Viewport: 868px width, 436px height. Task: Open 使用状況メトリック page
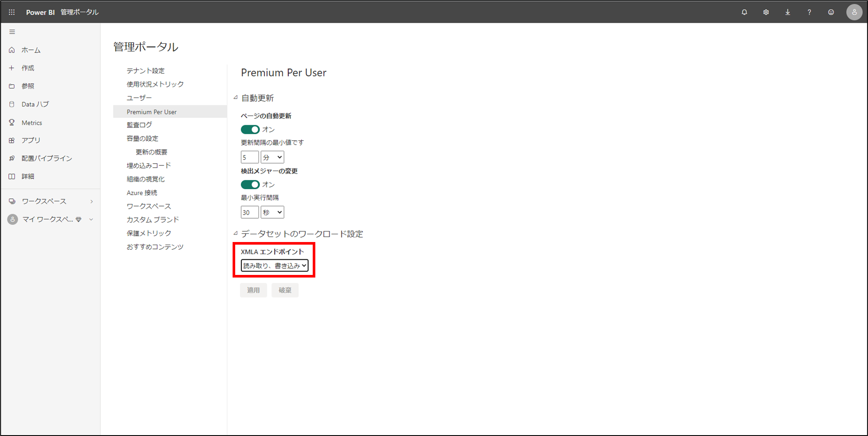(x=155, y=84)
